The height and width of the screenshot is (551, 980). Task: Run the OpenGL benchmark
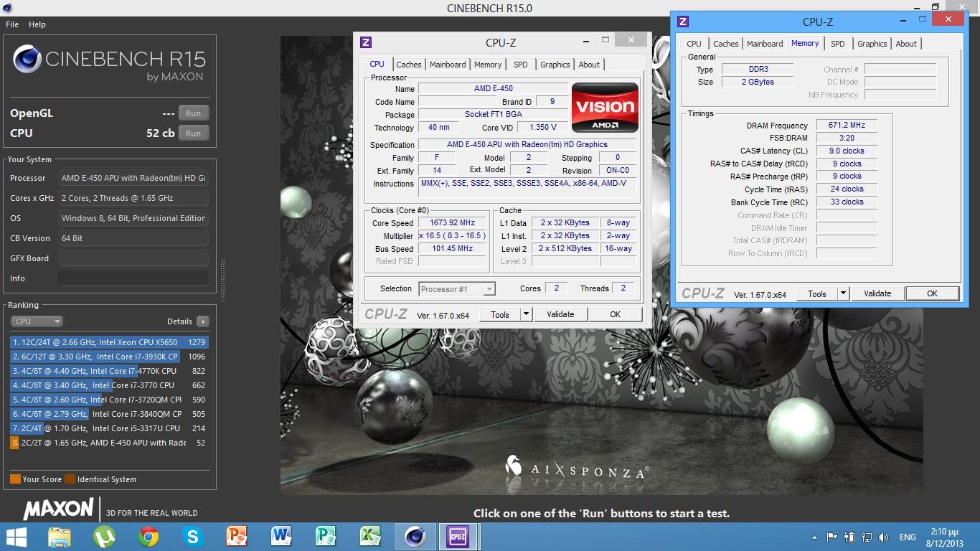point(194,113)
